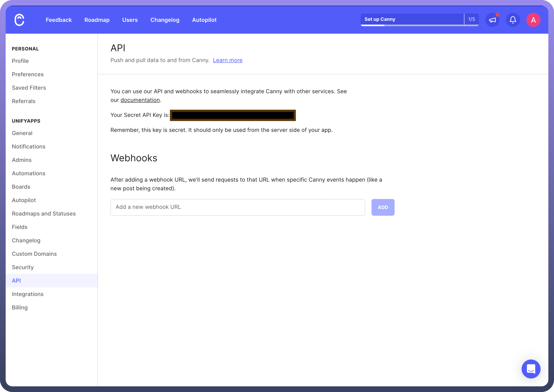Viewport: 554px width, 392px height.
Task: Go to the Feedback tab
Action: click(x=59, y=20)
